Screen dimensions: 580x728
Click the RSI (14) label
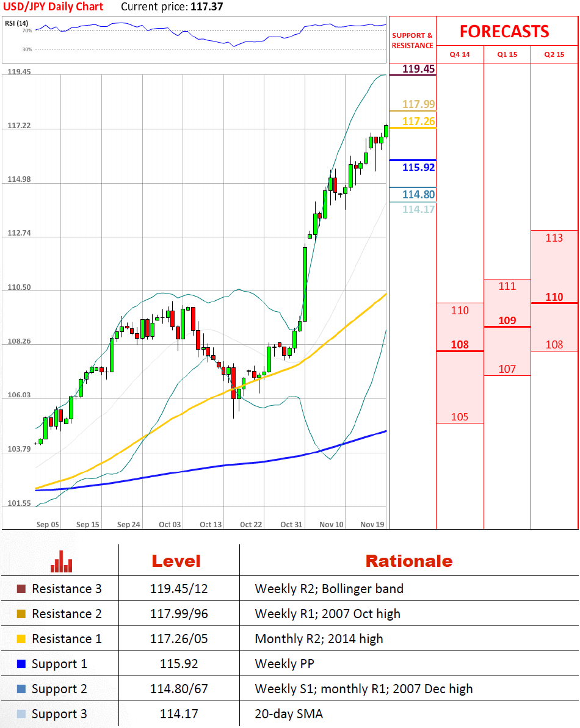[x=16, y=23]
